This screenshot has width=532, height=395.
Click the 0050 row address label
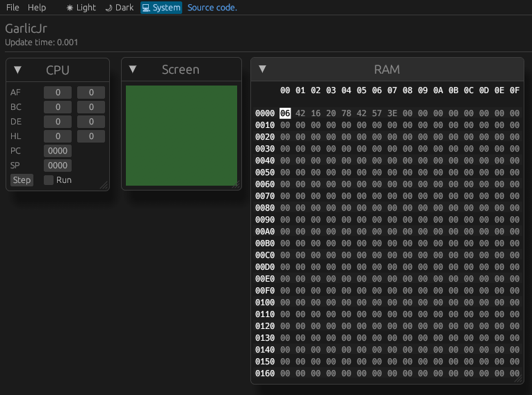[x=265, y=172]
